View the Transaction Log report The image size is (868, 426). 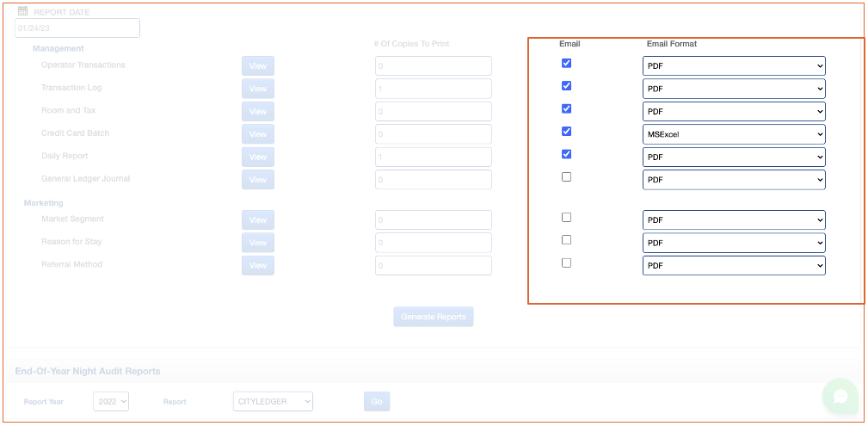pyautogui.click(x=257, y=89)
